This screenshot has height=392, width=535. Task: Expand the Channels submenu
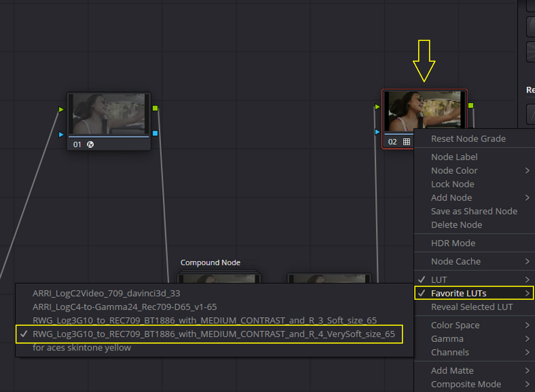(x=474, y=352)
